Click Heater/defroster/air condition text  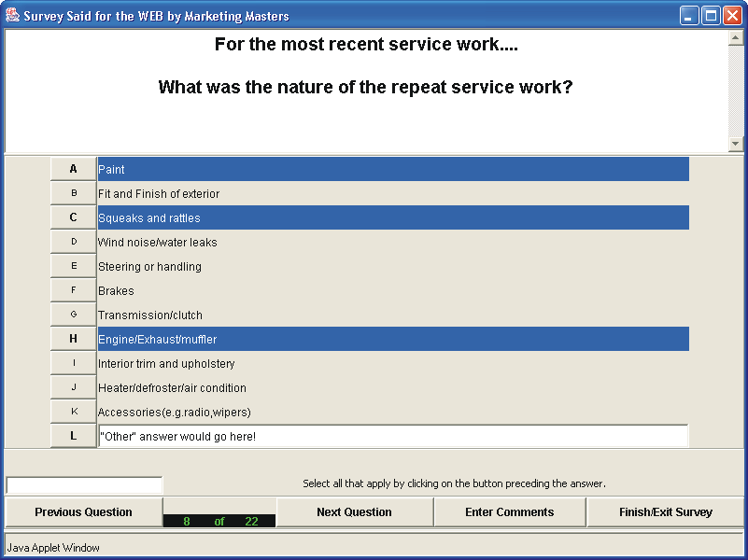coord(172,388)
